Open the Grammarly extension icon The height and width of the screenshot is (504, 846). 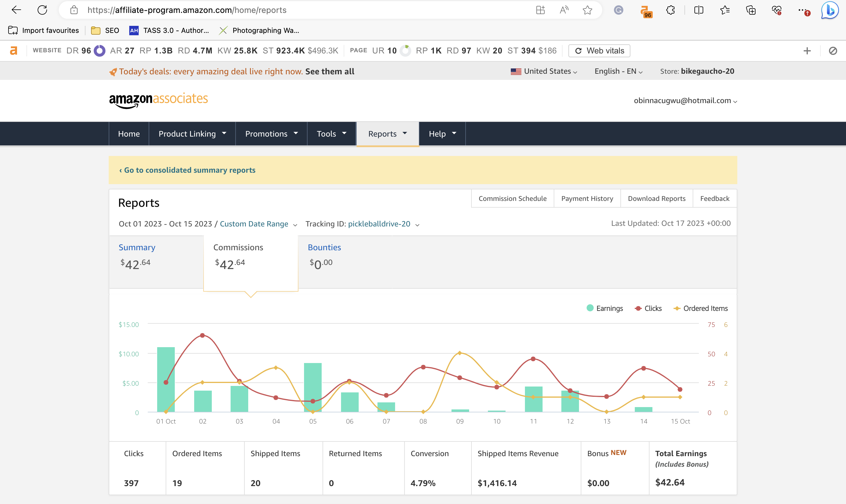[x=618, y=10]
